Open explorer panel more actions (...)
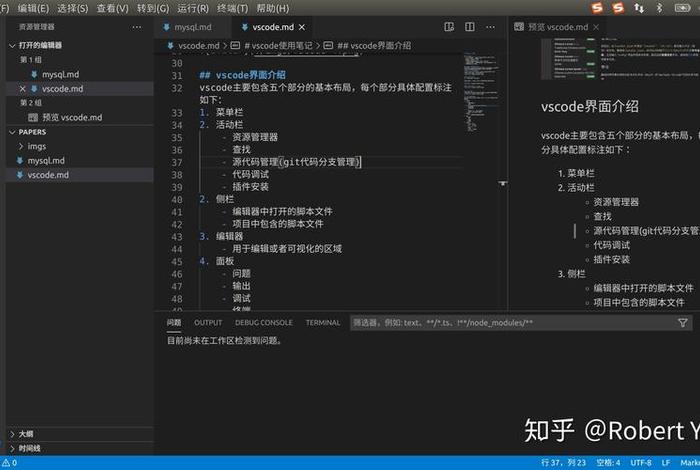 coord(137,27)
